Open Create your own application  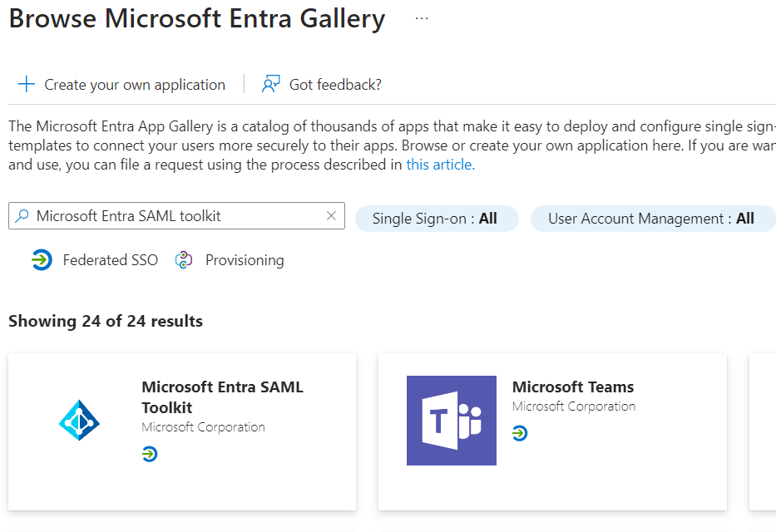click(x=121, y=85)
